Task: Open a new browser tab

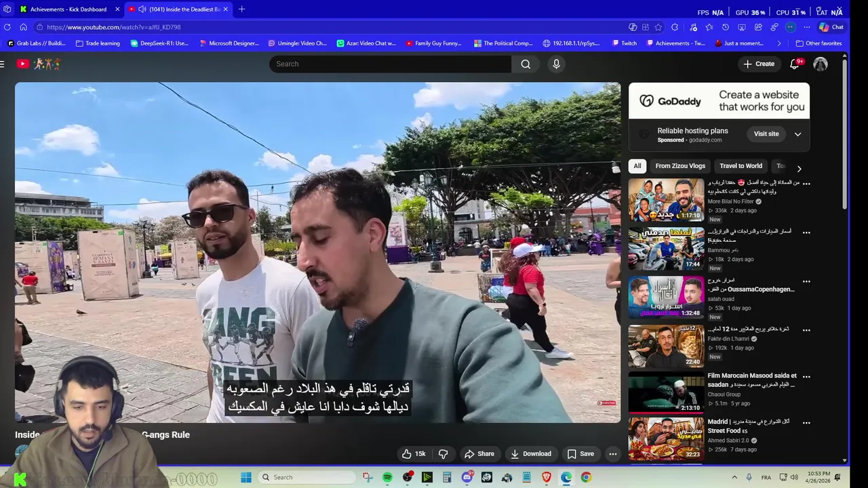Action: coord(241,9)
